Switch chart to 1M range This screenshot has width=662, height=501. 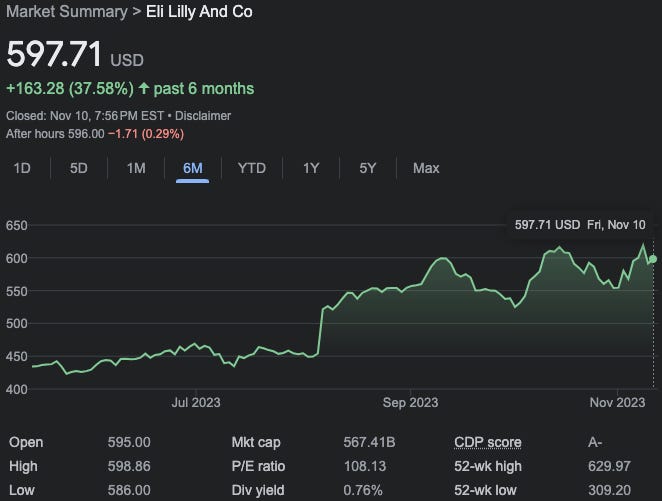coord(136,168)
